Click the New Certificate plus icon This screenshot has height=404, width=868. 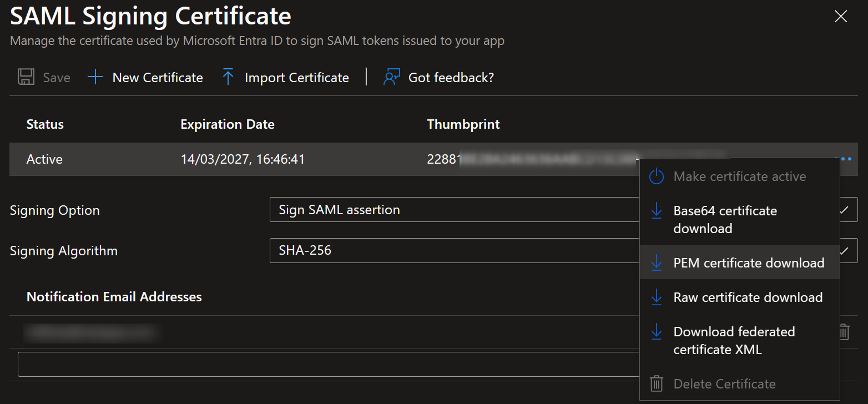click(x=95, y=77)
